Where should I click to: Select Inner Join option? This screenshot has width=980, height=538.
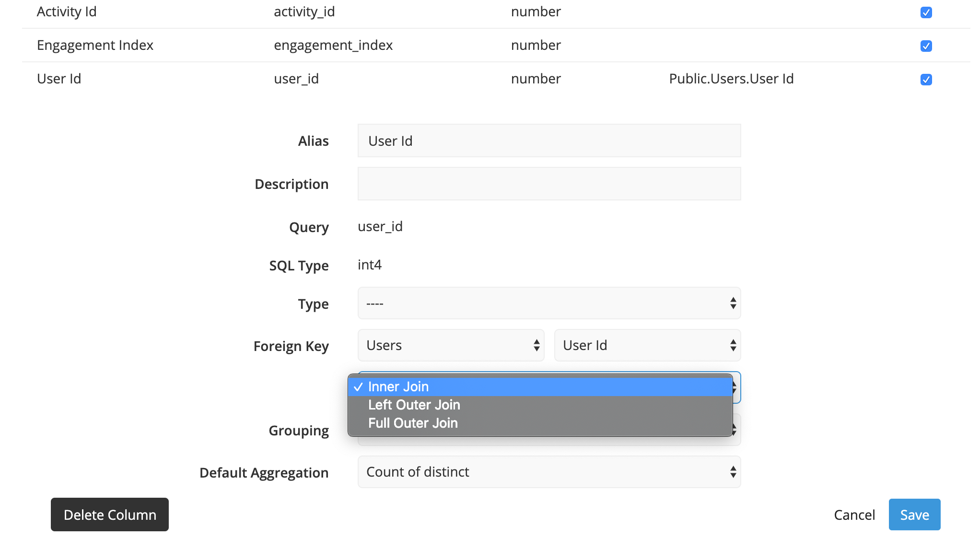coord(540,386)
